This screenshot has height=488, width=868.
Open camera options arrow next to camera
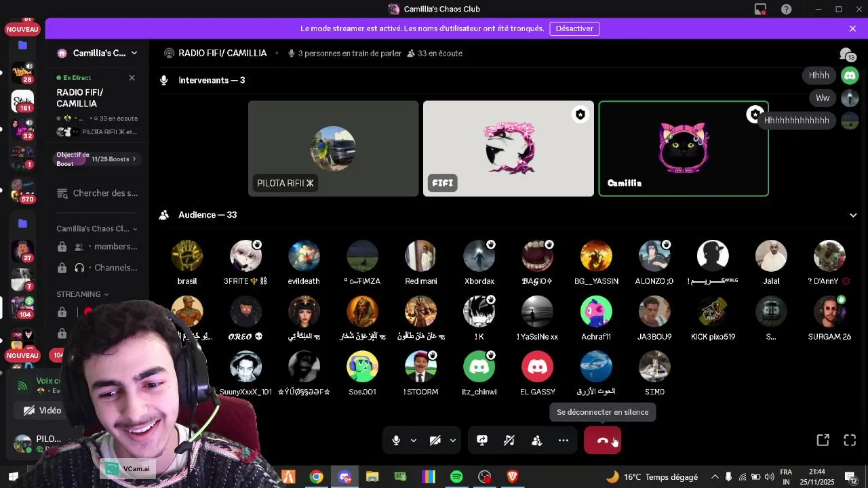click(x=453, y=441)
